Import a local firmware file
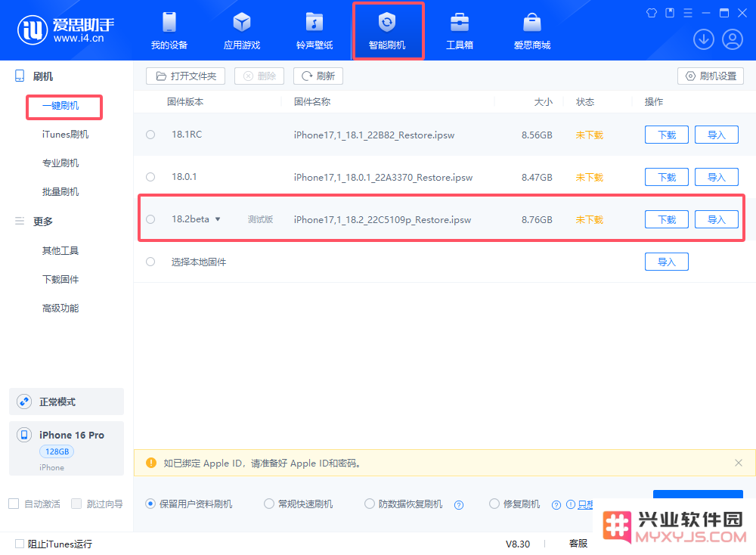 click(x=667, y=262)
